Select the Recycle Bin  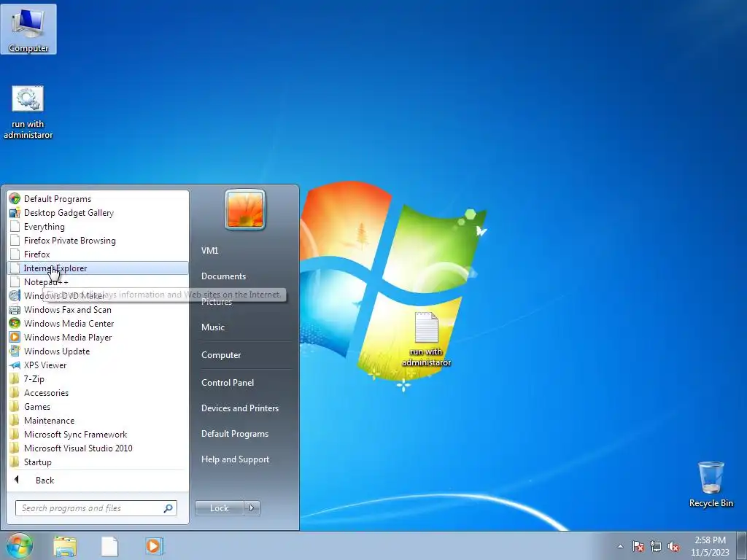tap(711, 484)
